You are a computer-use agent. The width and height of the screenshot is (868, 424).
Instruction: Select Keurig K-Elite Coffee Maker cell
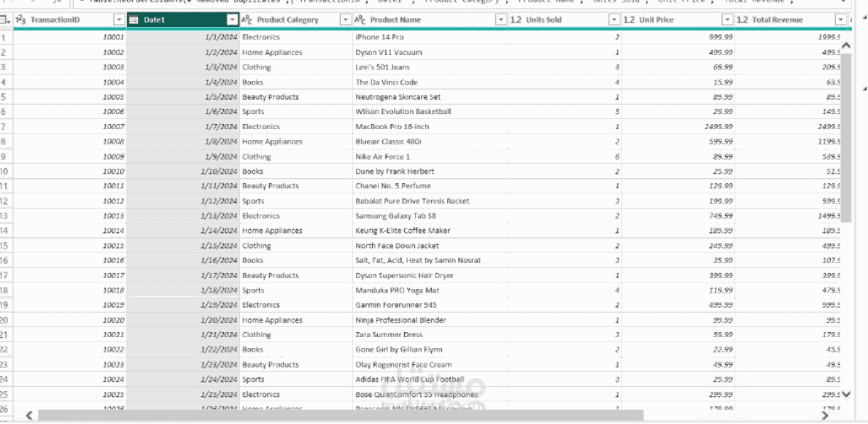coord(430,231)
